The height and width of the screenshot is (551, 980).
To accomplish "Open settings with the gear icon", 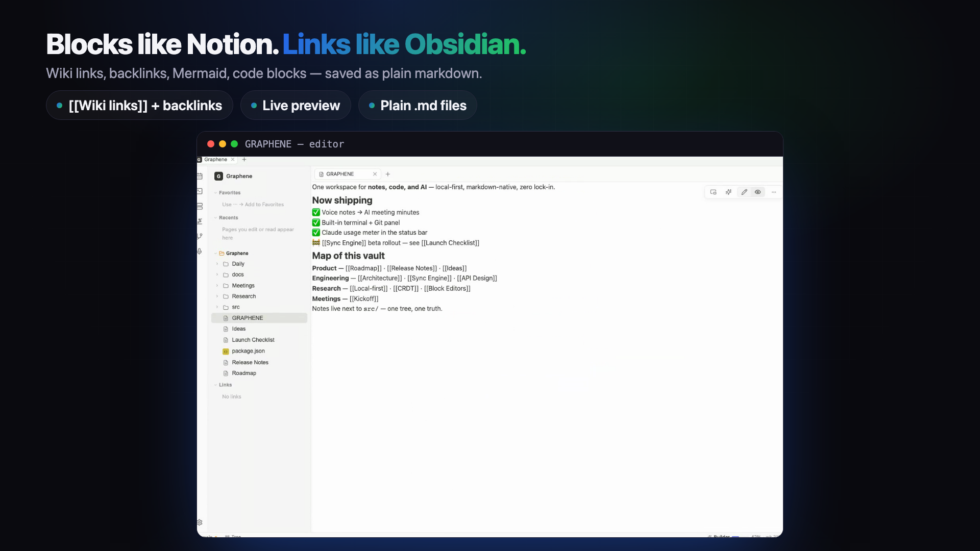I will 200,522.
